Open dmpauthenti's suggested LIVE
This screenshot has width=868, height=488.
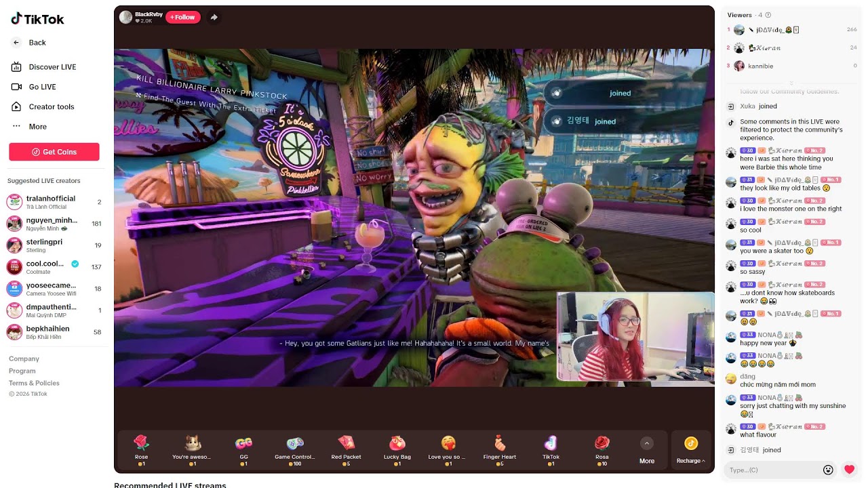54,310
